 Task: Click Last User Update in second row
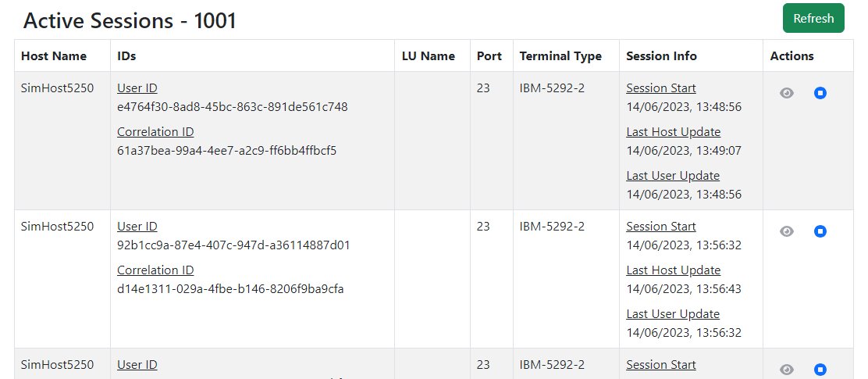(x=673, y=314)
